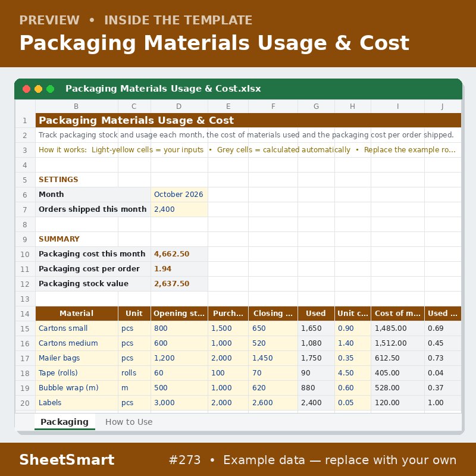Click the yellow minimize window dot
The height and width of the screenshot is (476, 476).
(x=38, y=89)
